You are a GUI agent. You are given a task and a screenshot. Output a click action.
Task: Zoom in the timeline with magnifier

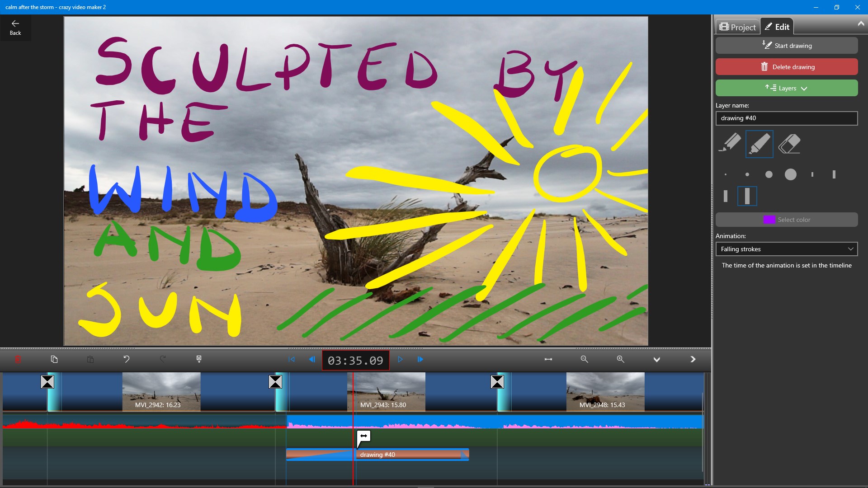pyautogui.click(x=620, y=359)
